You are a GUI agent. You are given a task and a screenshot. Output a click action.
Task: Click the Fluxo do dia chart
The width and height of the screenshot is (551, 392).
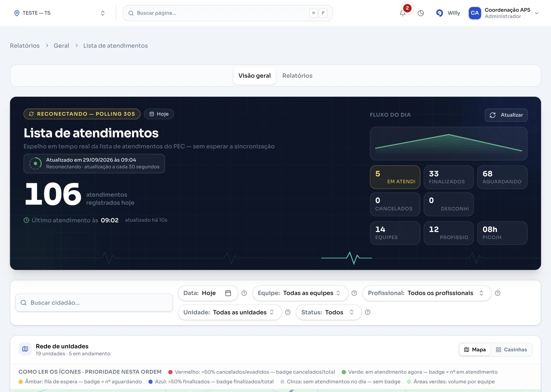(449, 143)
